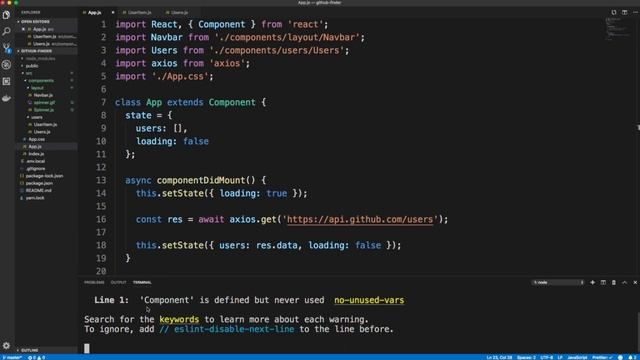Switch to the UserItem.js editor tab

point(139,13)
